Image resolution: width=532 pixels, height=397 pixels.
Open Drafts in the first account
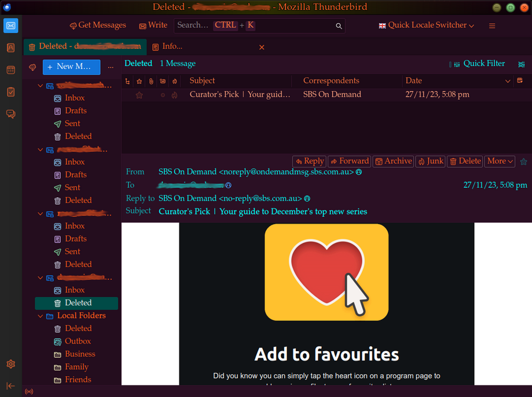pos(76,111)
